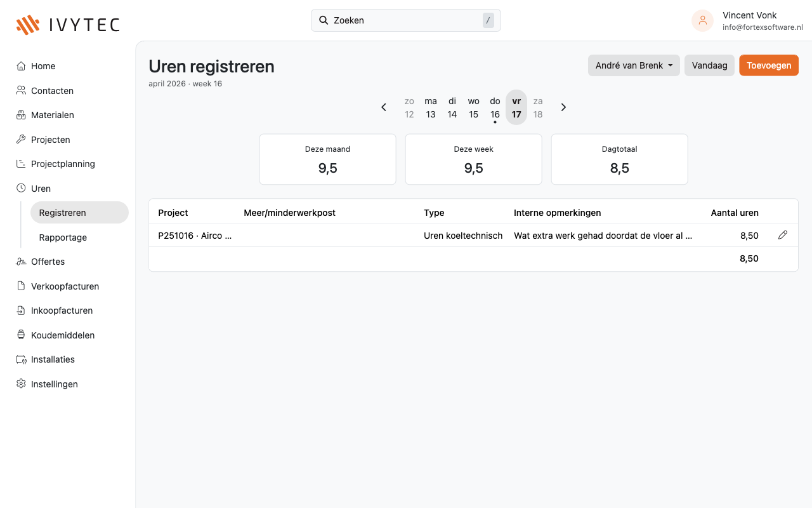Open Offertes via its document icon

pyautogui.click(x=21, y=262)
